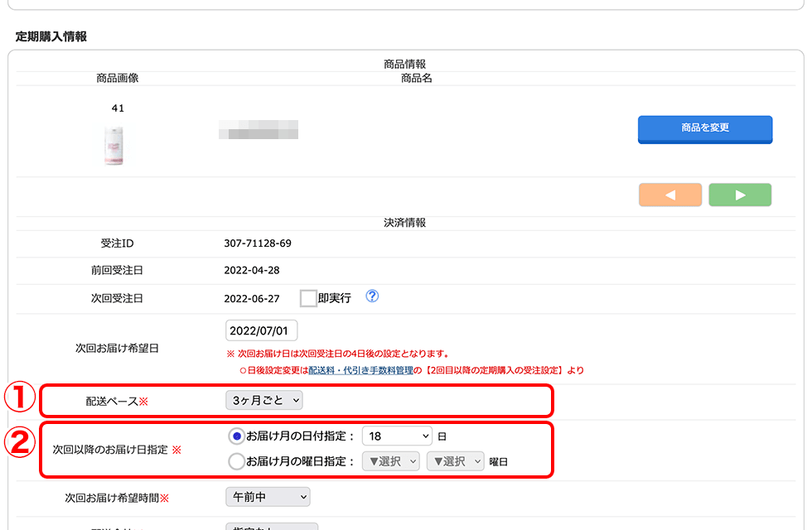The height and width of the screenshot is (530, 812).
Task: Click the blurred product name
Action: 259,129
